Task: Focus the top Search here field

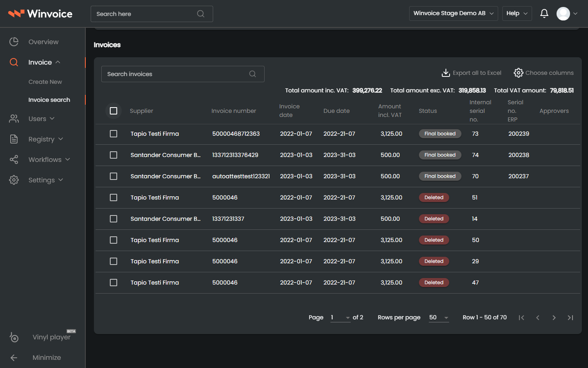Action: click(x=151, y=14)
